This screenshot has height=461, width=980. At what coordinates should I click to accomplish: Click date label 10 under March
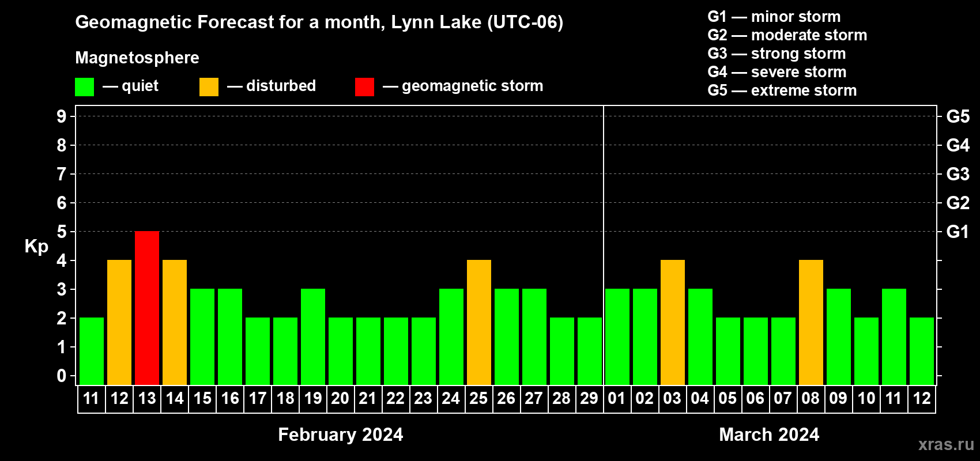click(x=866, y=398)
